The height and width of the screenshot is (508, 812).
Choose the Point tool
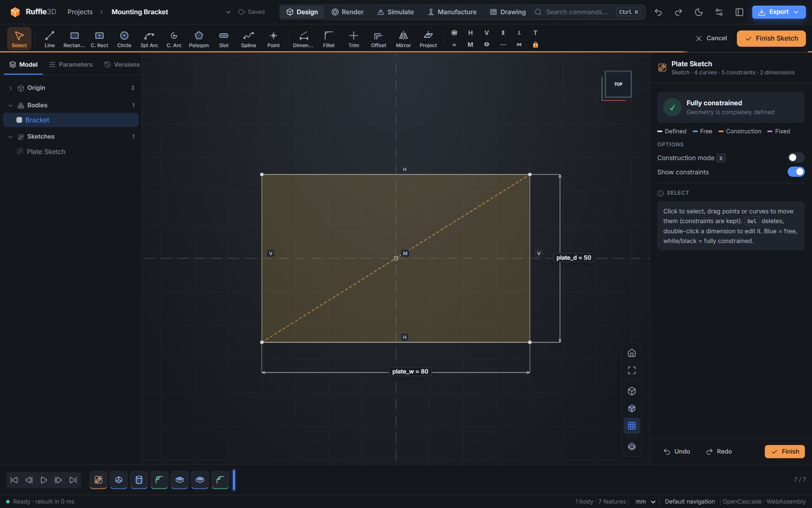[273, 39]
